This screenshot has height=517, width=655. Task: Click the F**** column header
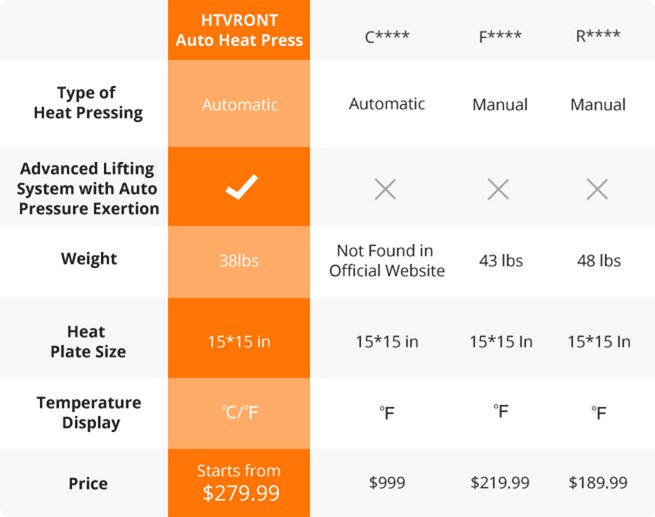[x=499, y=39]
